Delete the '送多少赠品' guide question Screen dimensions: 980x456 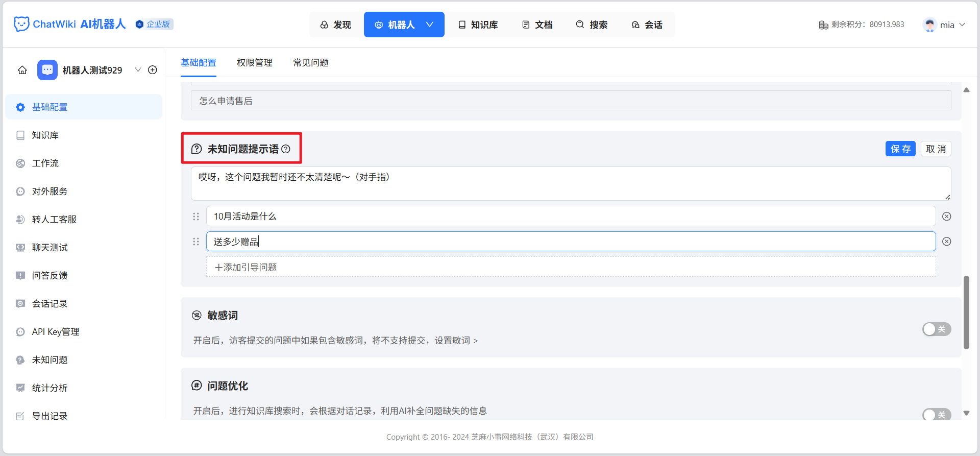tap(946, 242)
